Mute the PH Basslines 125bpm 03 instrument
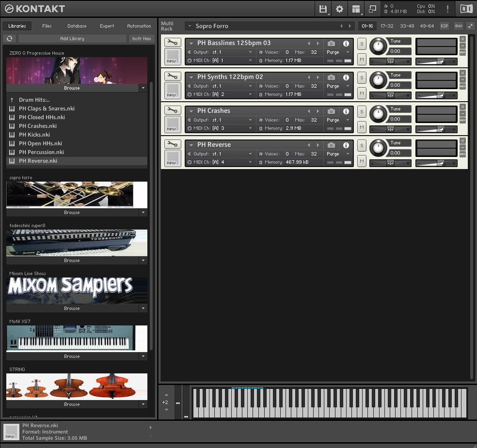The height and width of the screenshot is (448, 477). pyautogui.click(x=362, y=60)
